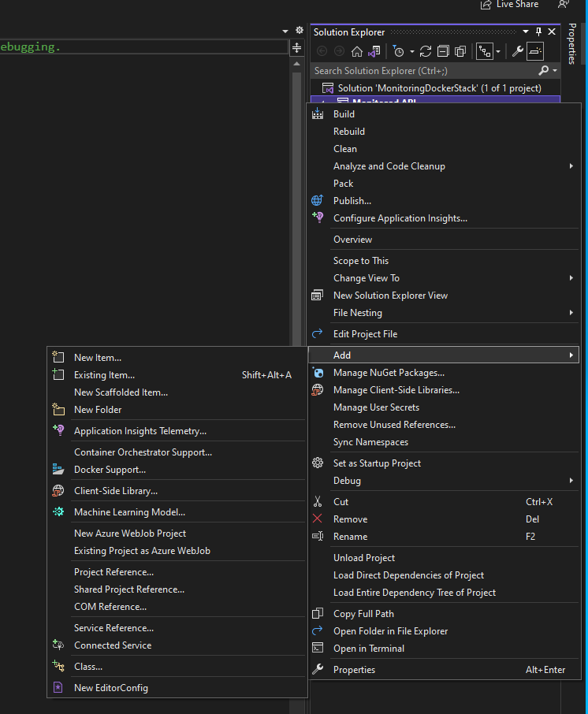Expand Analyze and Code Cleanup submenu
This screenshot has height=714, width=588.
(x=444, y=165)
